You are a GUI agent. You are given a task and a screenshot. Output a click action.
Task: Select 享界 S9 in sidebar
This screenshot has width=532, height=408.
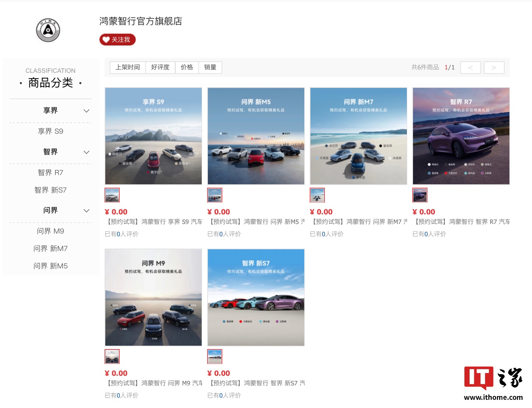[51, 131]
